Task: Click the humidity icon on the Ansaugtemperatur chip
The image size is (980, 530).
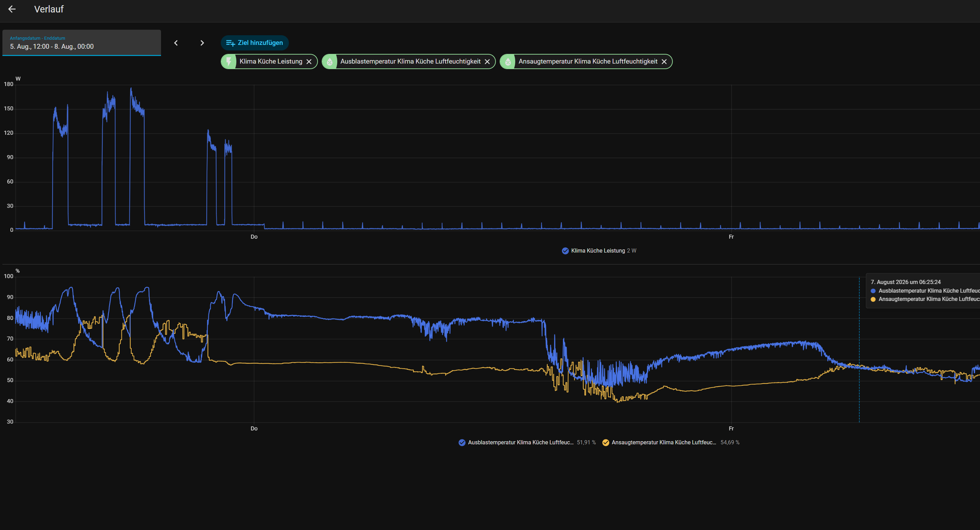Action: click(x=508, y=61)
